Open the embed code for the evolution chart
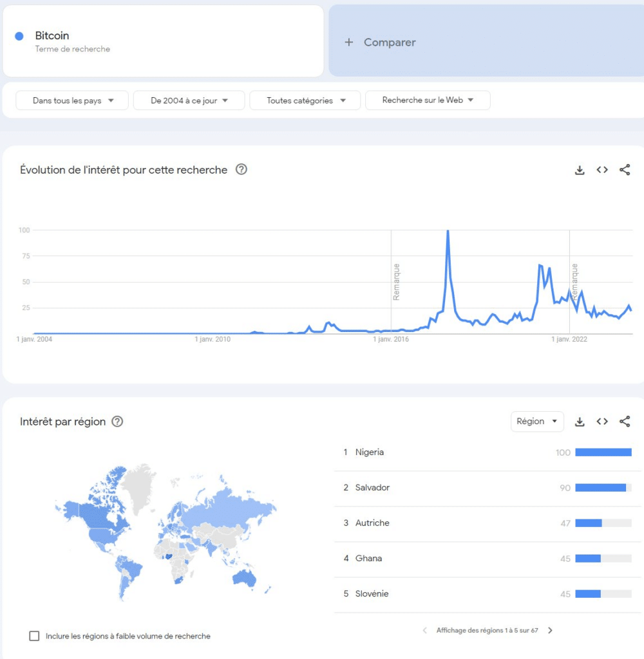 601,170
